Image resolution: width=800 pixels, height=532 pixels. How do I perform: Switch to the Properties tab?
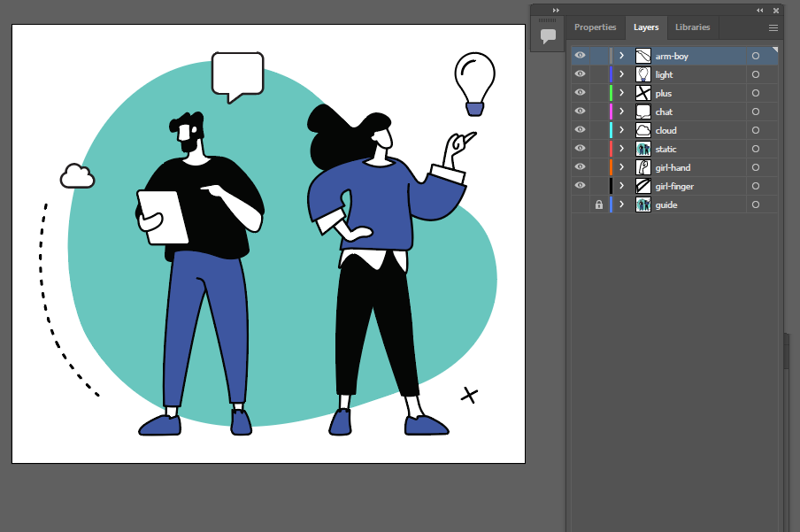click(595, 27)
